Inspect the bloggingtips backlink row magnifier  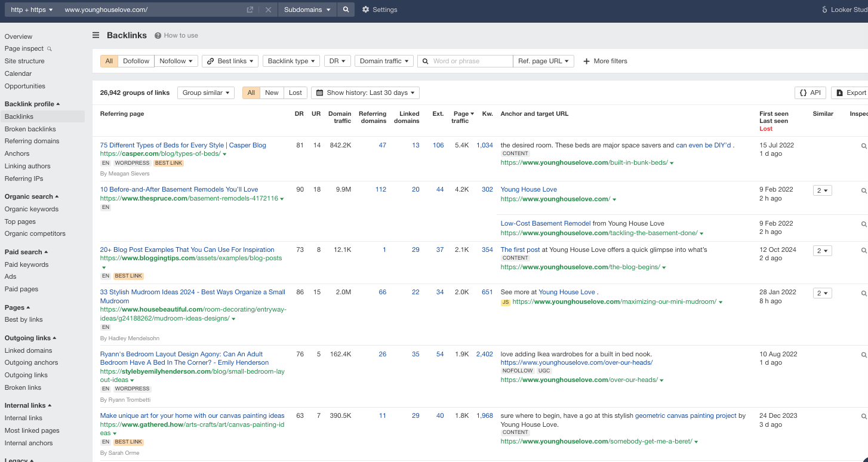click(x=863, y=250)
